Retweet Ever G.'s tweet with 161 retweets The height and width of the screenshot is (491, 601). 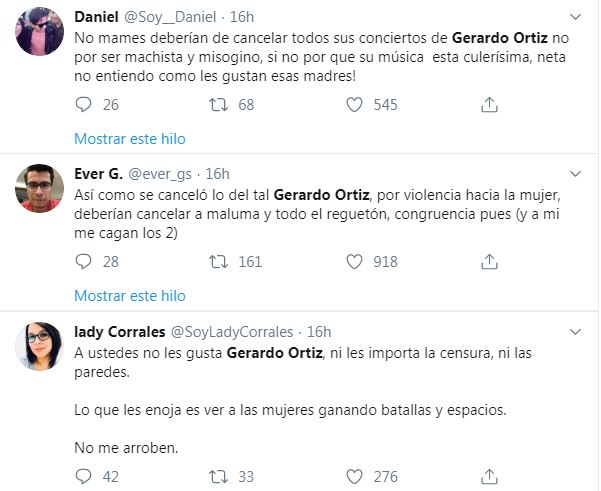[217, 262]
